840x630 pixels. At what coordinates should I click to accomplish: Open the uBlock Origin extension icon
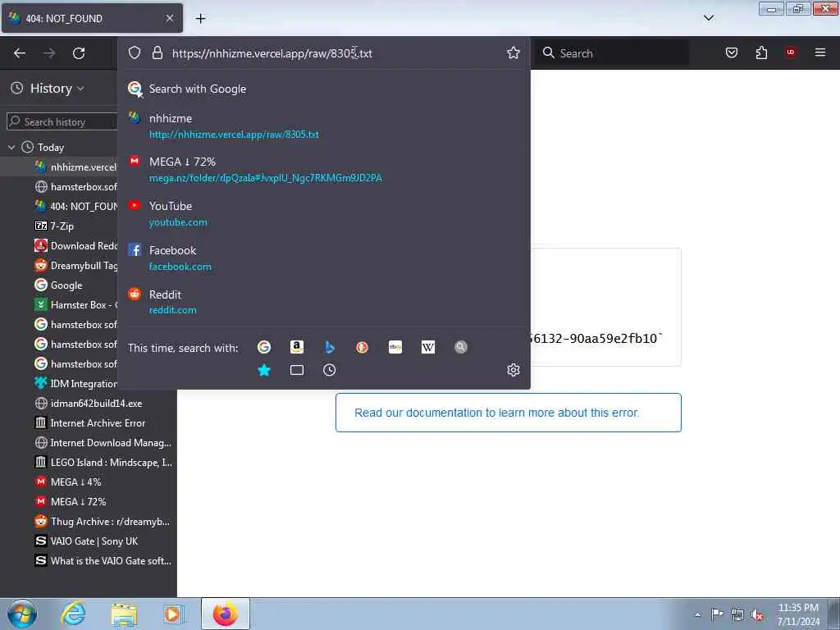[x=790, y=52]
